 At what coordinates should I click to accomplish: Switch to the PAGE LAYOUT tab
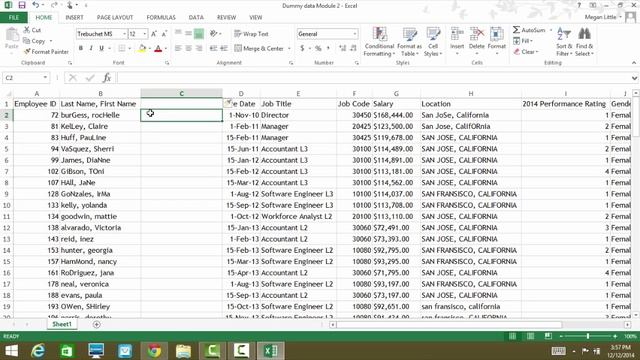tap(115, 18)
